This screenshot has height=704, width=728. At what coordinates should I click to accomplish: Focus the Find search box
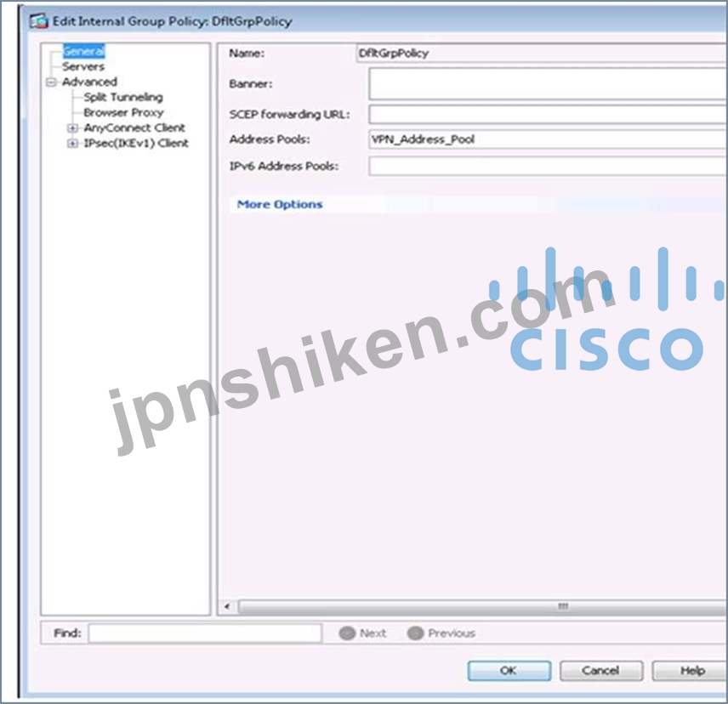pos(205,633)
